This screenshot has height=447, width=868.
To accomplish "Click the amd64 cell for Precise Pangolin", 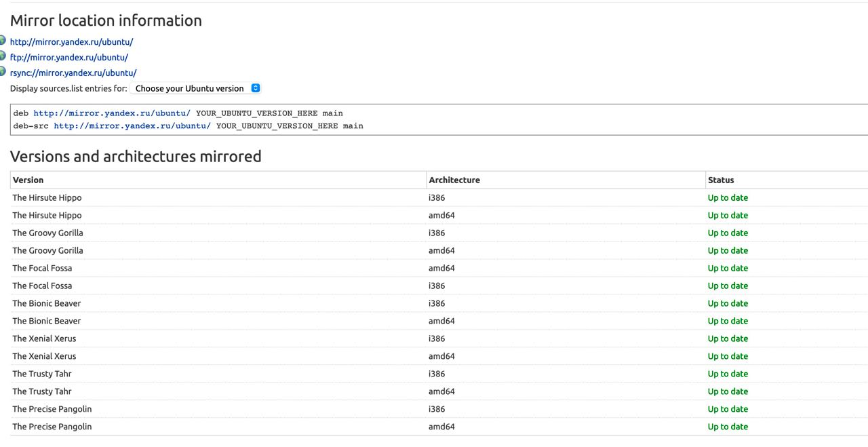I will (x=441, y=427).
